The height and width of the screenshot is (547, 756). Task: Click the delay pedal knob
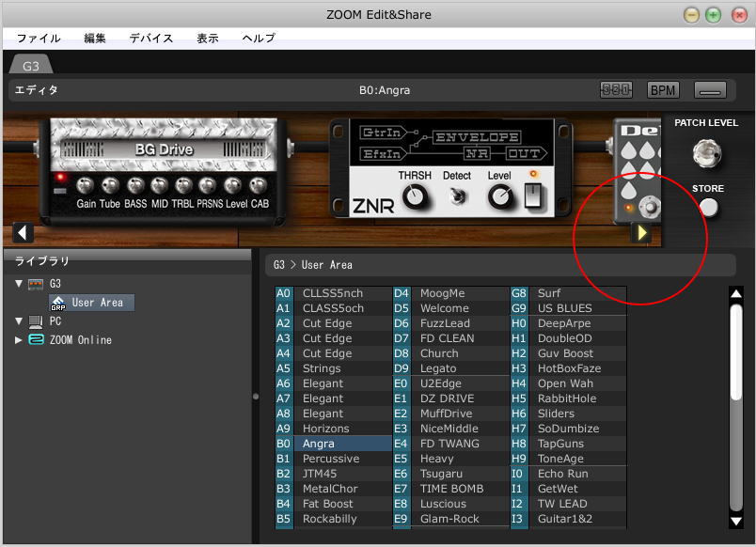pyautogui.click(x=651, y=206)
